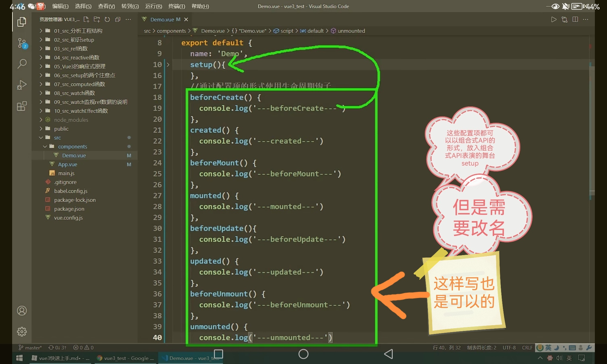This screenshot has height=364, width=607.
Task: Refresh the explorer file tree
Action: (x=107, y=19)
